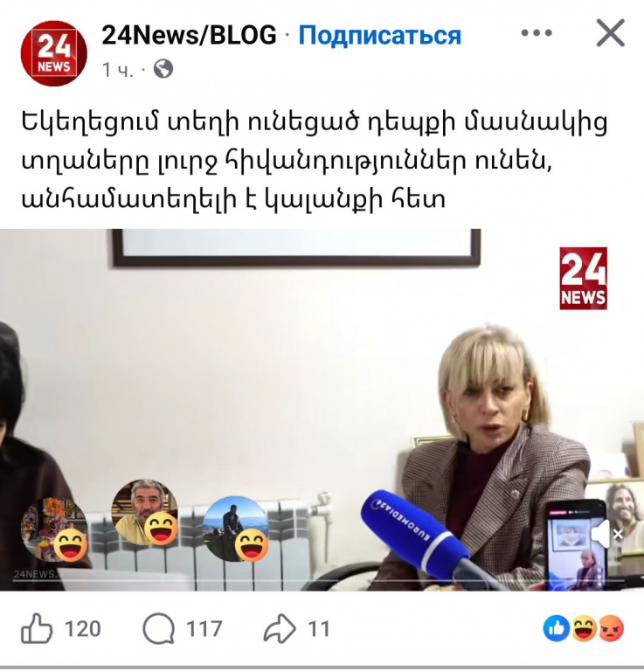Share the post using arrow icon
The width and height of the screenshot is (644, 671).
click(280, 629)
